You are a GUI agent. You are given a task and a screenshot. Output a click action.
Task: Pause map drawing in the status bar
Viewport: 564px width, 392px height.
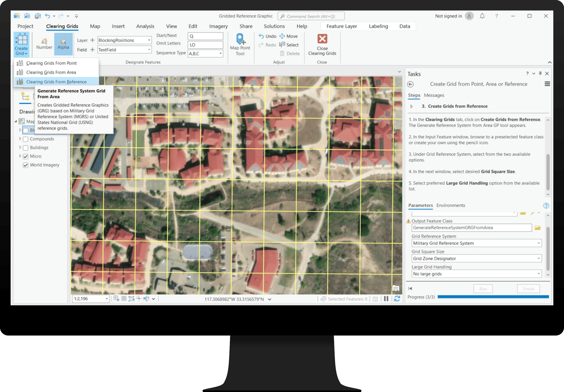tap(386, 299)
